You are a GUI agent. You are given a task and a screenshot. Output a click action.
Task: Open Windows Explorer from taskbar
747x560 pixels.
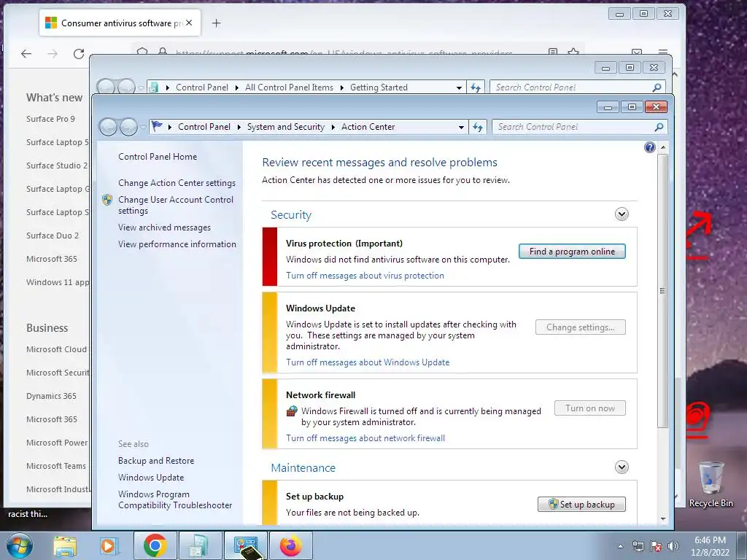(65, 545)
